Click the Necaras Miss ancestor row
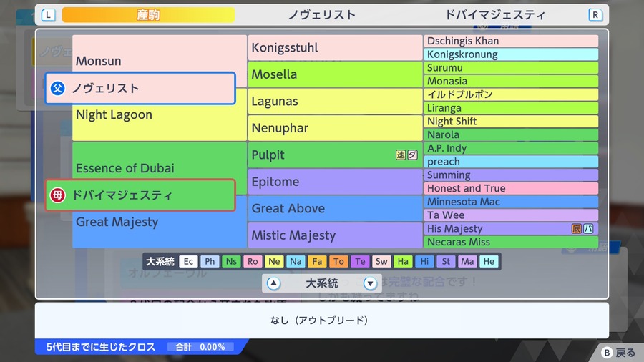 click(511, 242)
